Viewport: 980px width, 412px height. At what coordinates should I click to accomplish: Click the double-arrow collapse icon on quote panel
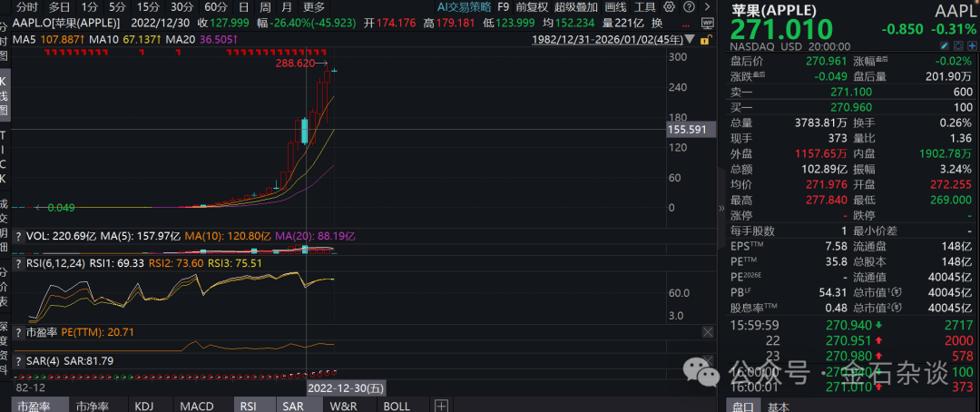721,208
